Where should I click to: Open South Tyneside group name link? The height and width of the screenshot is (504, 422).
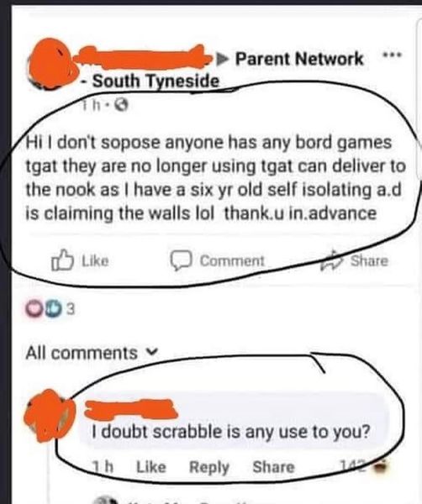click(156, 81)
